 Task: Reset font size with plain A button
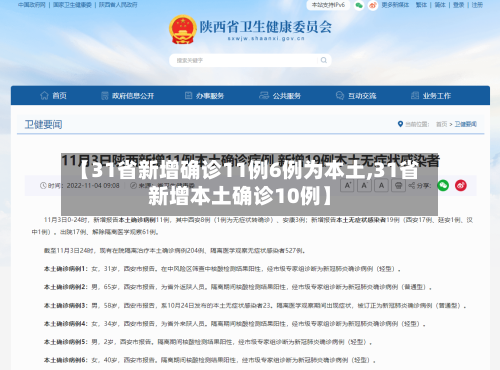[x=381, y=185]
